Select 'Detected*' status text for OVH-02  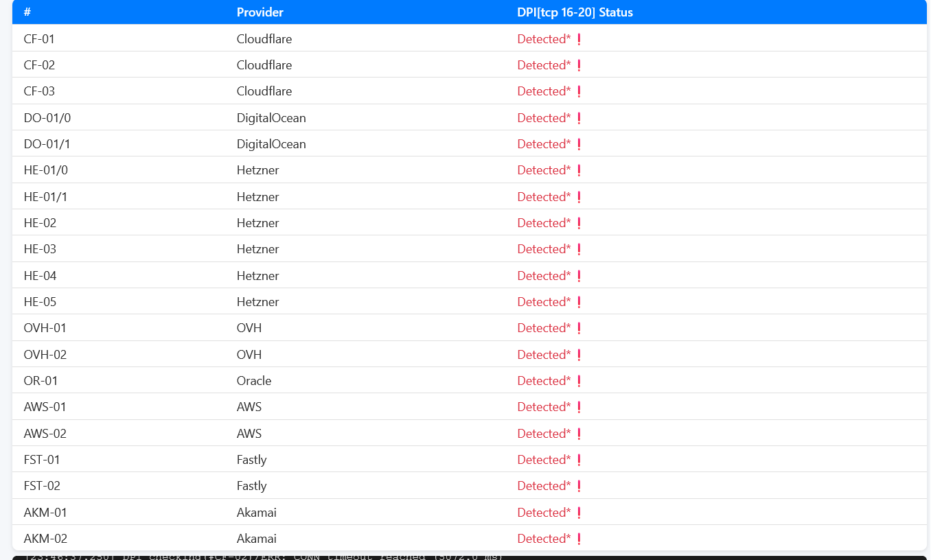pyautogui.click(x=544, y=355)
